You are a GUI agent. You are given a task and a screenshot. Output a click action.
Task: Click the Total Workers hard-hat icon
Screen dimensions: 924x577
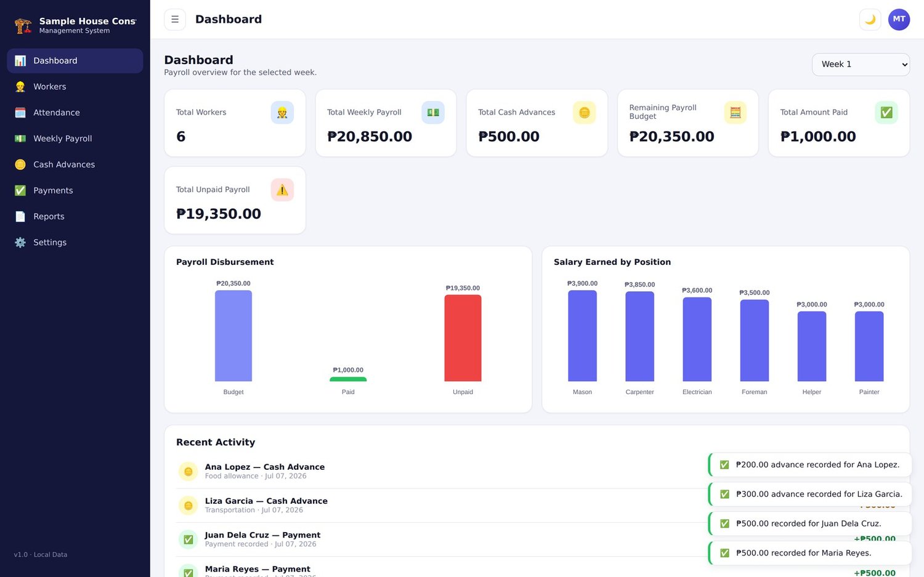(x=282, y=113)
